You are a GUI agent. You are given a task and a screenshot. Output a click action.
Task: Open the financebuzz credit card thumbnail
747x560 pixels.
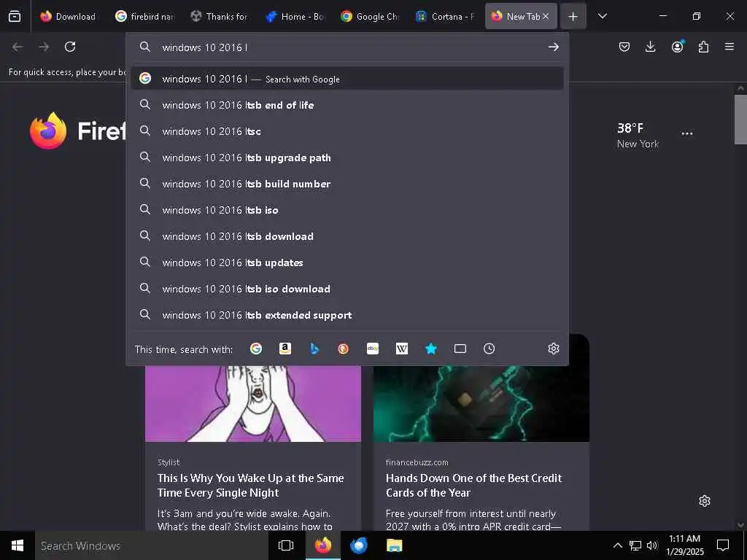click(x=481, y=404)
